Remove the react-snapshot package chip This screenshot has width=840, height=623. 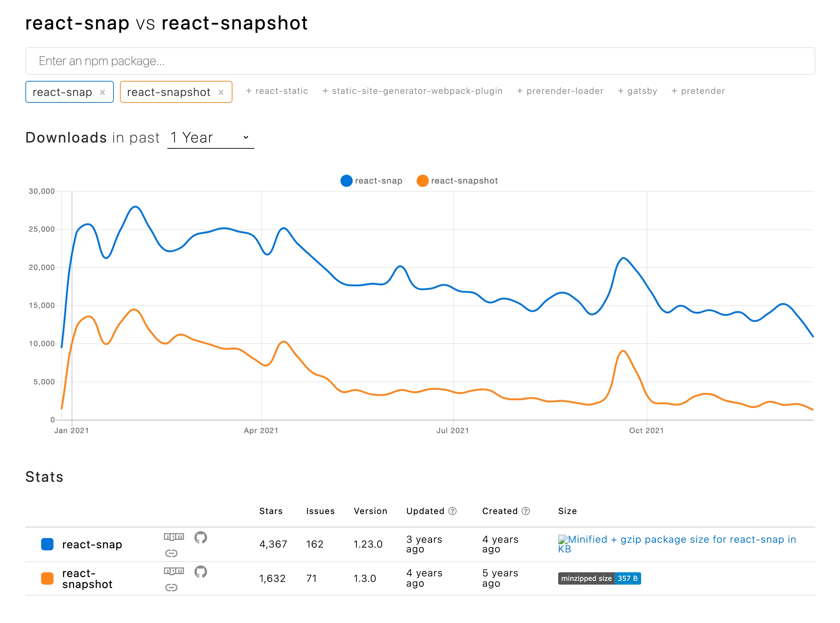point(221,92)
